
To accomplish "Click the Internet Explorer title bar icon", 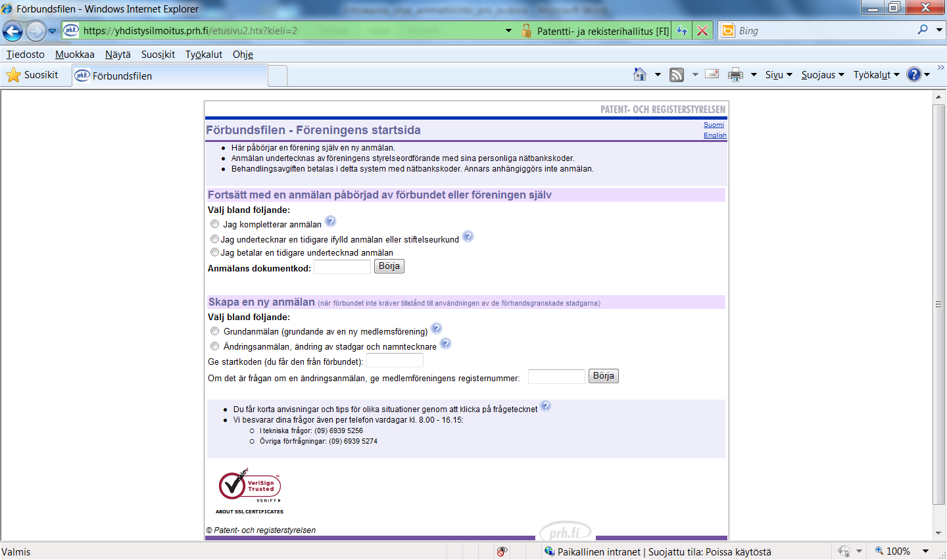I will 7,9.
